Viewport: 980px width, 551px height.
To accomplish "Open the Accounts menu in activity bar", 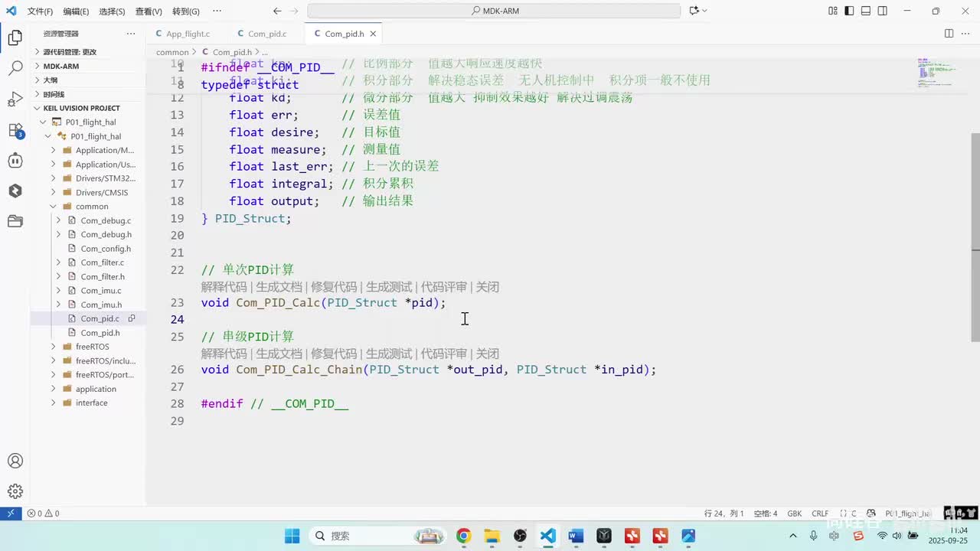I will coord(15,461).
